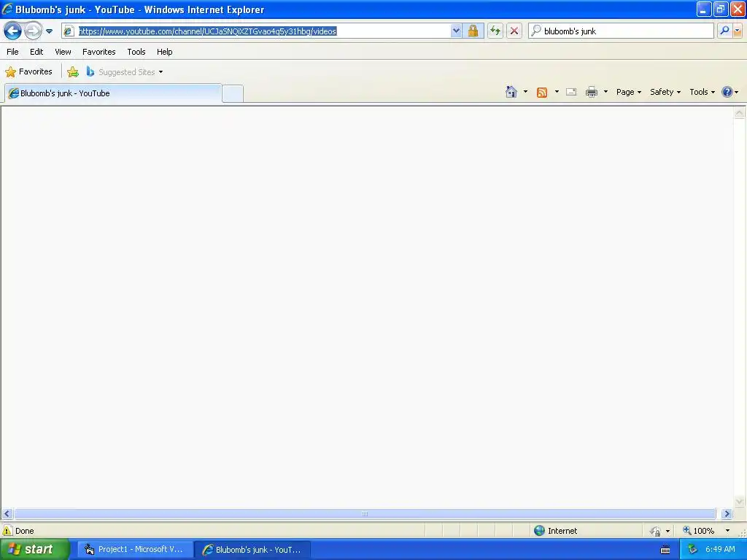Expand the address bar autocomplete dropdown

point(456,31)
